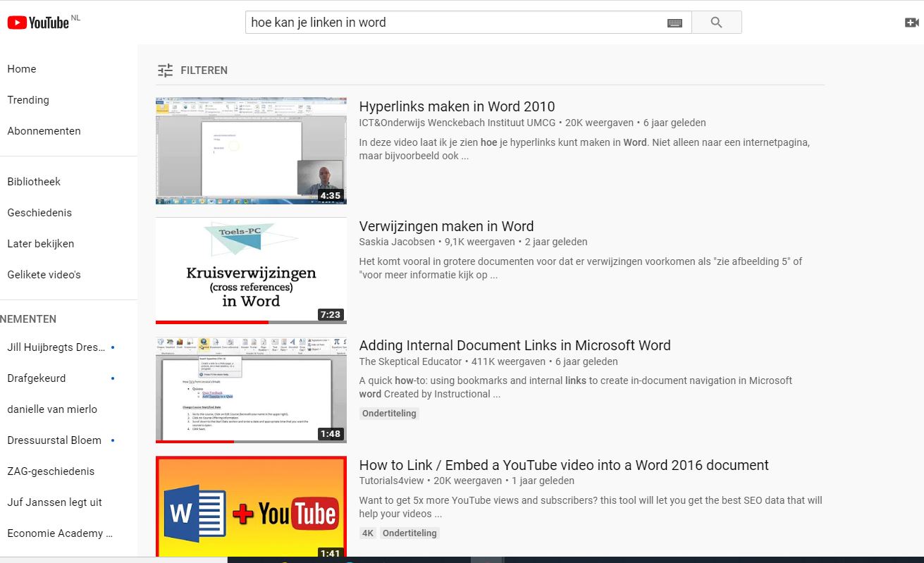
Task: Click Ondertiteling badge under Tutorials4view video
Action: (x=409, y=533)
